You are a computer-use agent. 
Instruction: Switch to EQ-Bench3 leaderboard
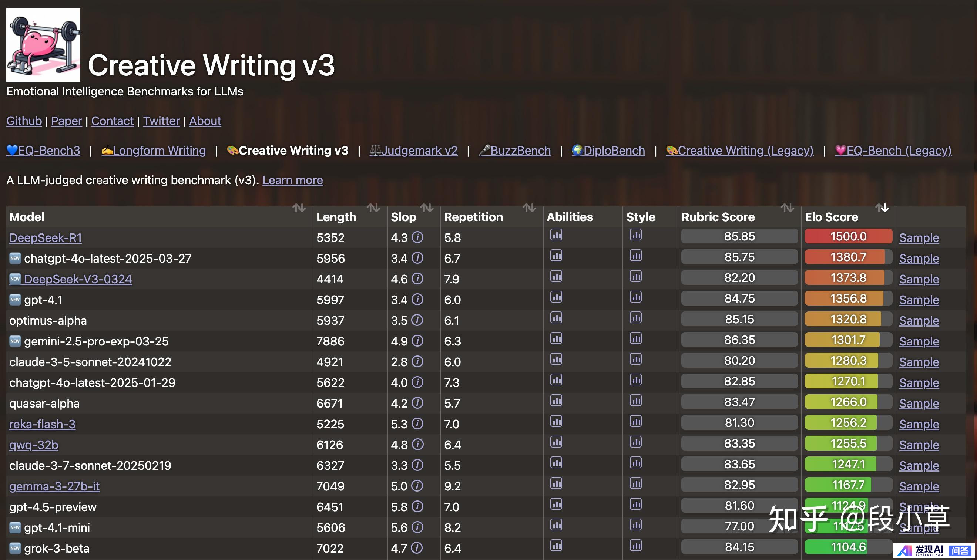(x=43, y=151)
